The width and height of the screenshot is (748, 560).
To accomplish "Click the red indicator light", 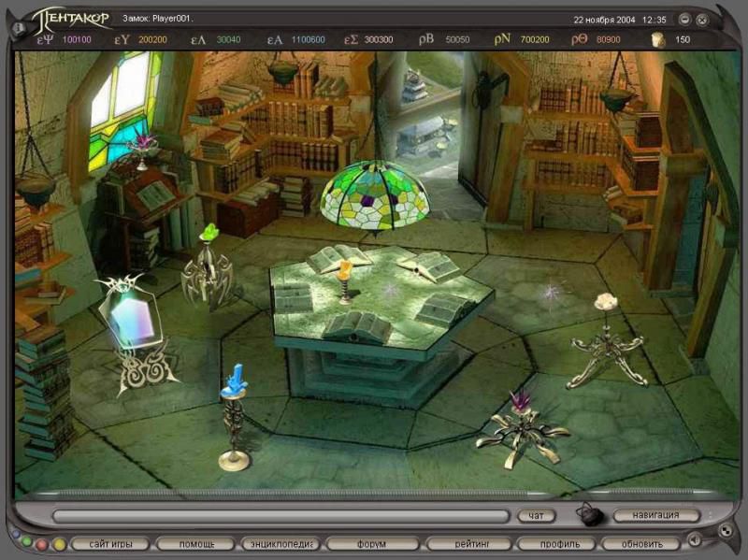I will [x=43, y=543].
